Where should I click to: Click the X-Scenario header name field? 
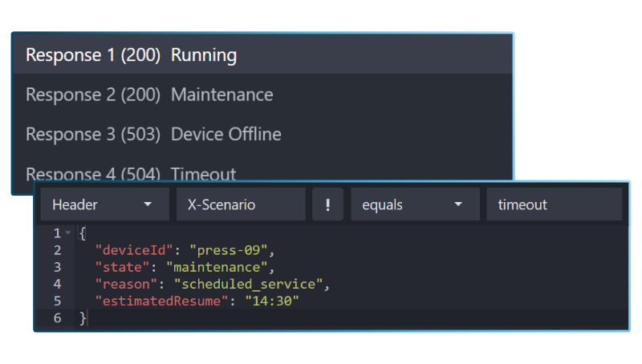241,204
